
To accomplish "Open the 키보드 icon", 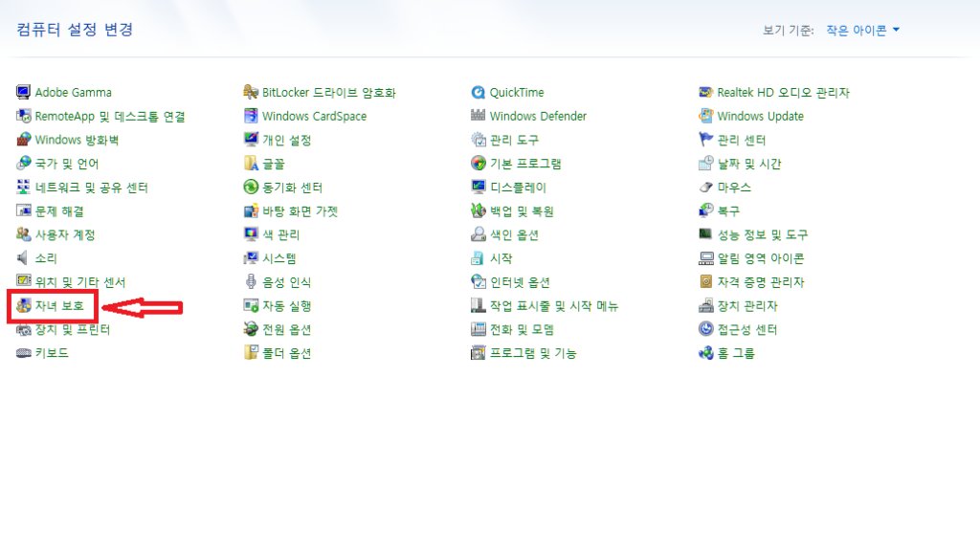I will tap(23, 353).
